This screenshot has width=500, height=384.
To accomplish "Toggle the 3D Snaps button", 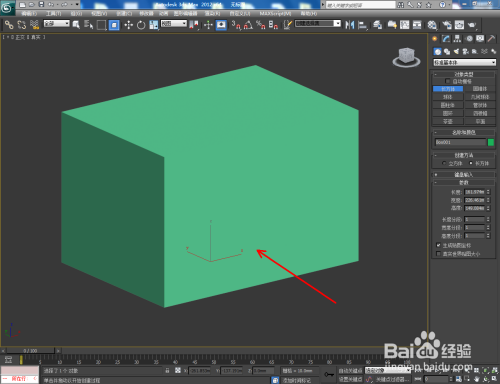I will pyautogui.click(x=236, y=25).
